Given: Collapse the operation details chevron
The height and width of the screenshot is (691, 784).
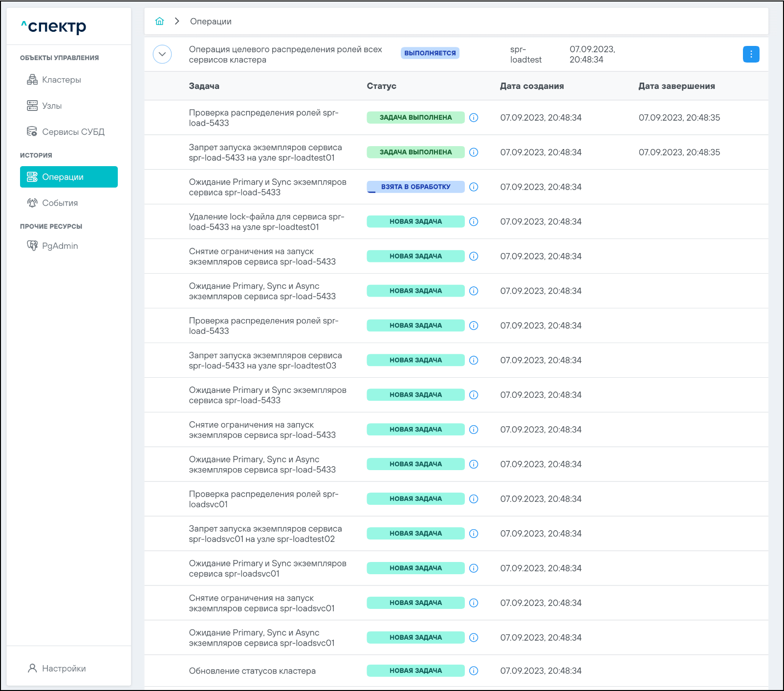Looking at the screenshot, I should pos(162,54).
